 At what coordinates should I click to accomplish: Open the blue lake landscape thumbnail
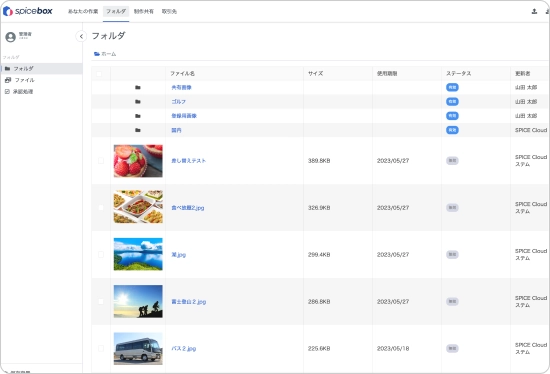[x=138, y=254]
